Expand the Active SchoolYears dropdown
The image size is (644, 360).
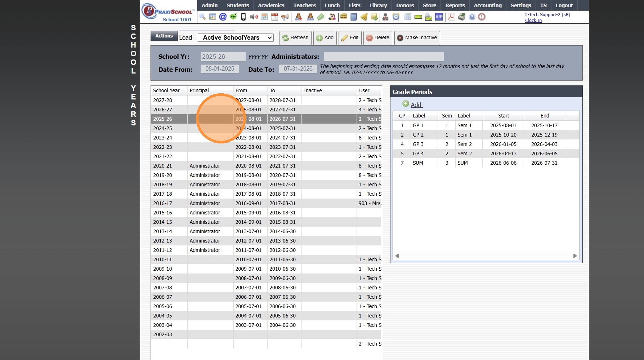236,38
